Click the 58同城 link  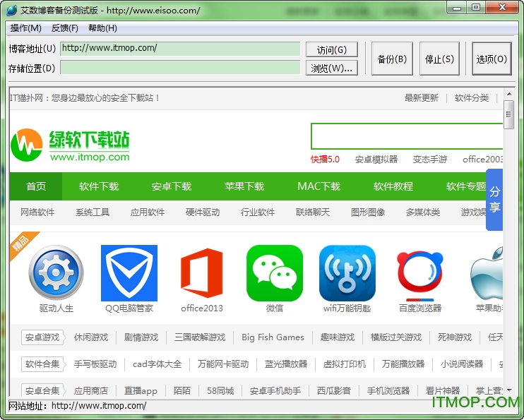coord(220,390)
